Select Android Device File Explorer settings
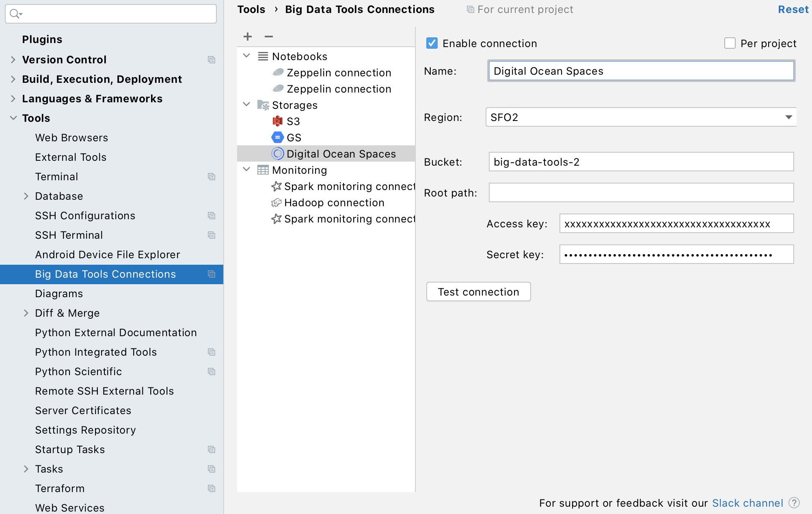812x514 pixels. [108, 255]
